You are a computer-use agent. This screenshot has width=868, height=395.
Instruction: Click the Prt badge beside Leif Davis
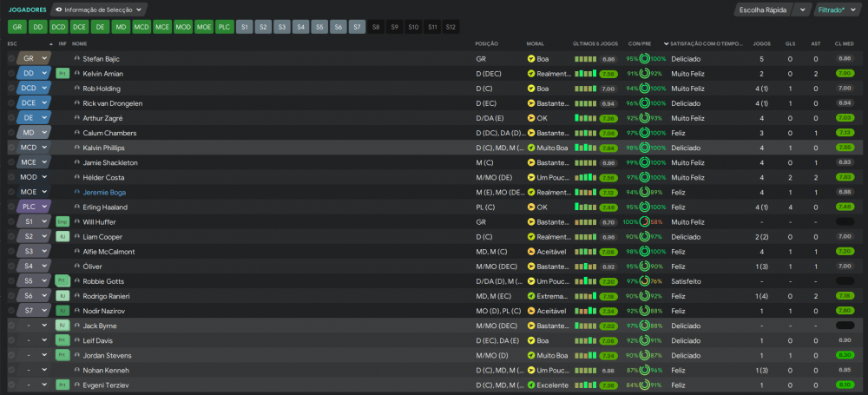pos(62,340)
